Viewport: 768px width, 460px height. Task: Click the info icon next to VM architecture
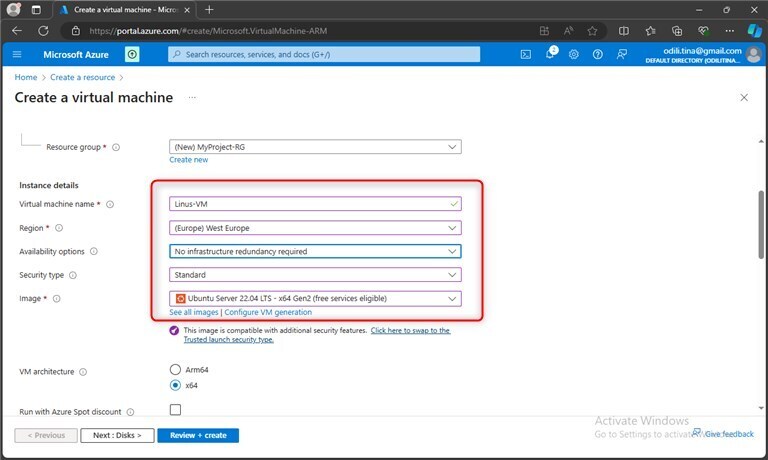(83, 372)
